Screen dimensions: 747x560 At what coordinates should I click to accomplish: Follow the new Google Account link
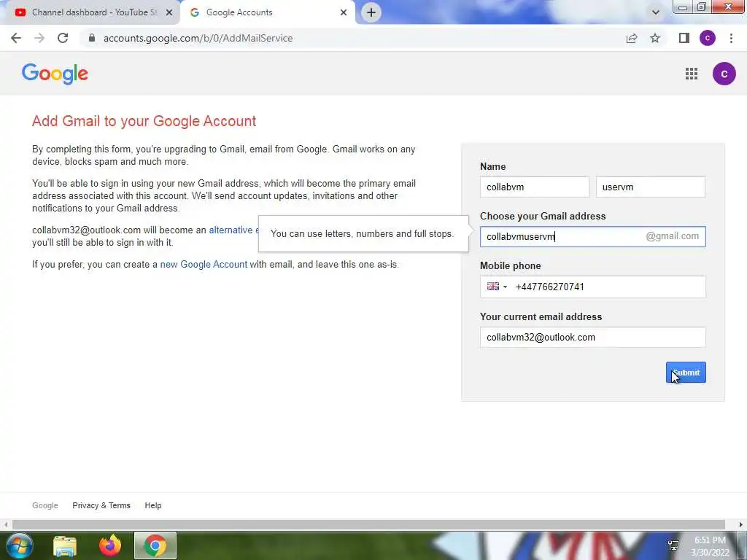point(204,264)
